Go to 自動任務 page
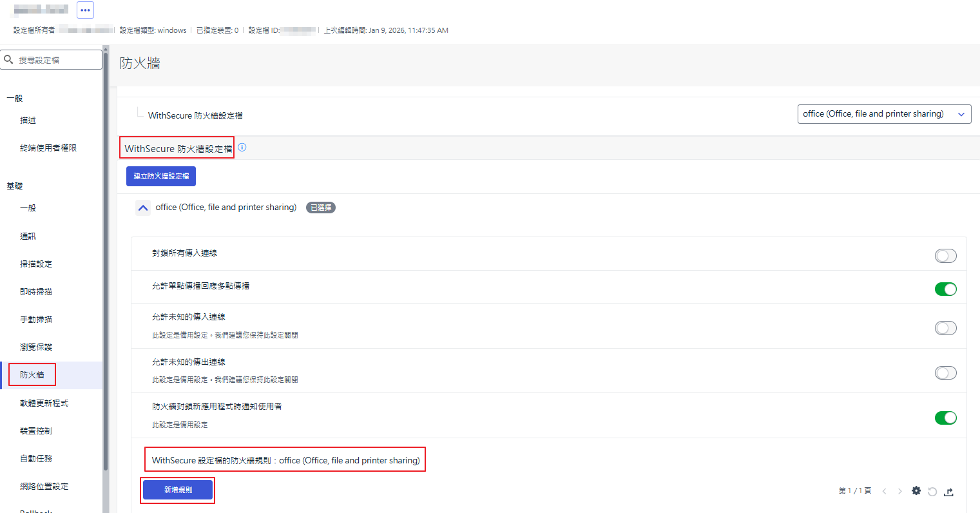Viewport: 980px width, 513px height. (x=36, y=459)
